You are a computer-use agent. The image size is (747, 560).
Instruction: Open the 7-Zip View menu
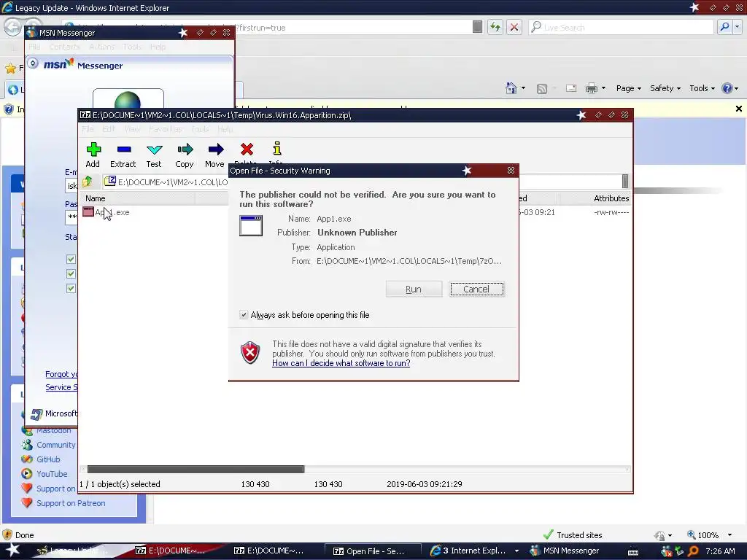click(132, 129)
